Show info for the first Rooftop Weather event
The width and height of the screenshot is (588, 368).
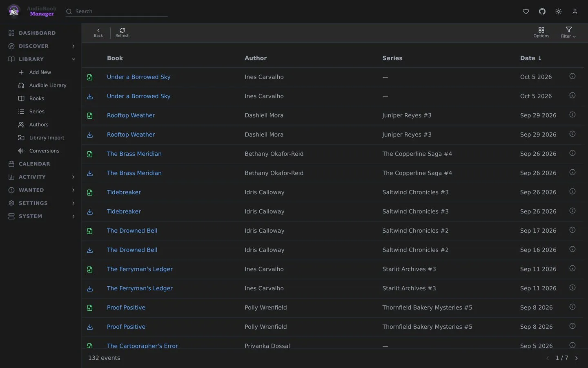(x=572, y=114)
